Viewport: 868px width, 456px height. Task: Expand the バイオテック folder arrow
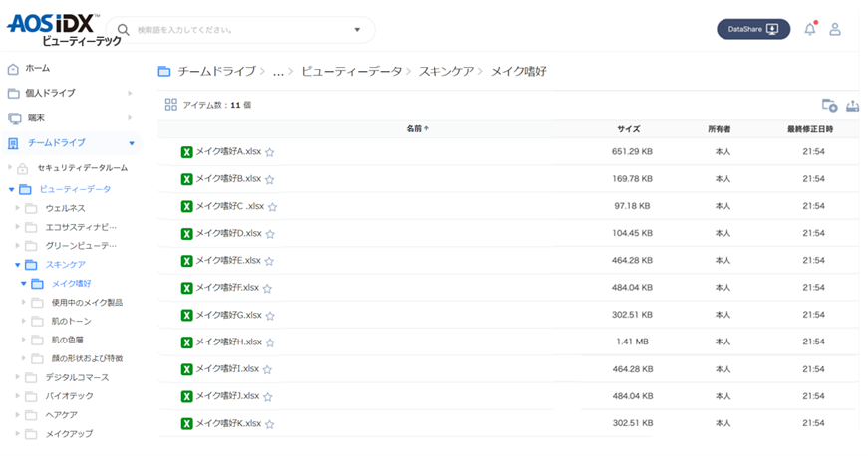click(18, 396)
